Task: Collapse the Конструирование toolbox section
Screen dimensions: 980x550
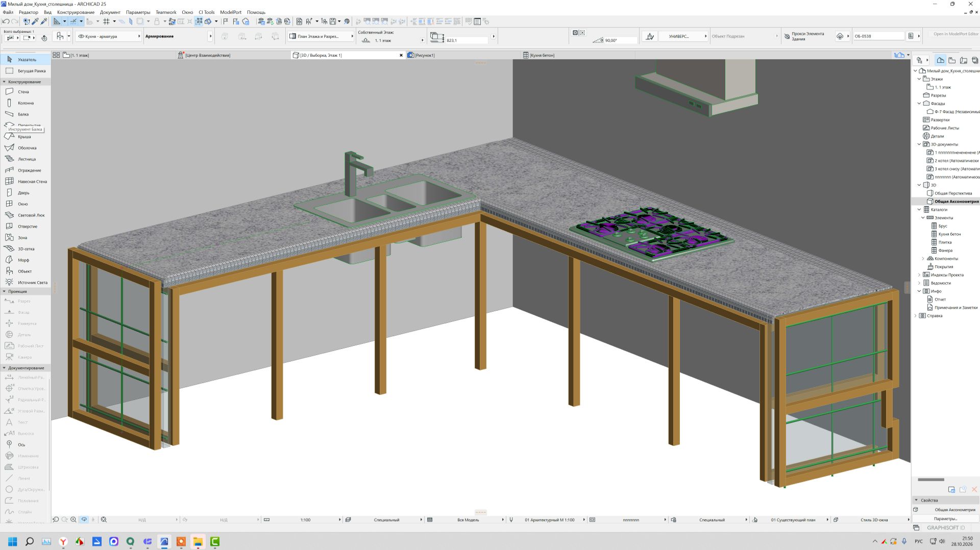Action: pyautogui.click(x=5, y=82)
